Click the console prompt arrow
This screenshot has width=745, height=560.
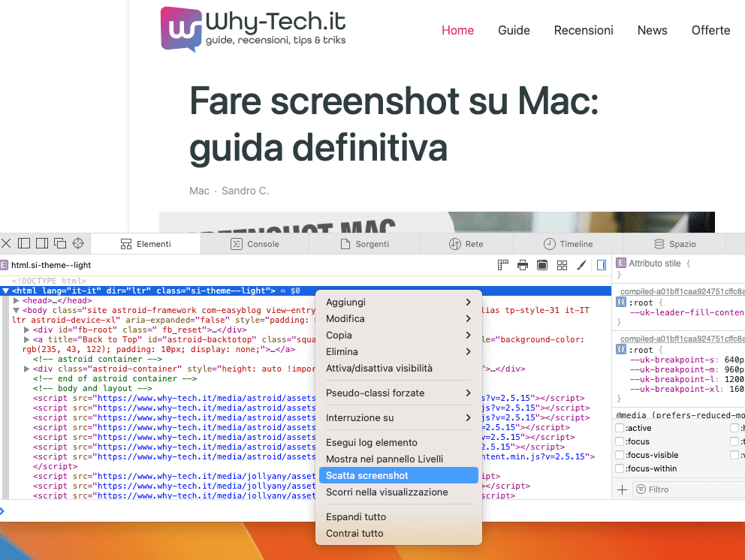[x=2, y=511]
